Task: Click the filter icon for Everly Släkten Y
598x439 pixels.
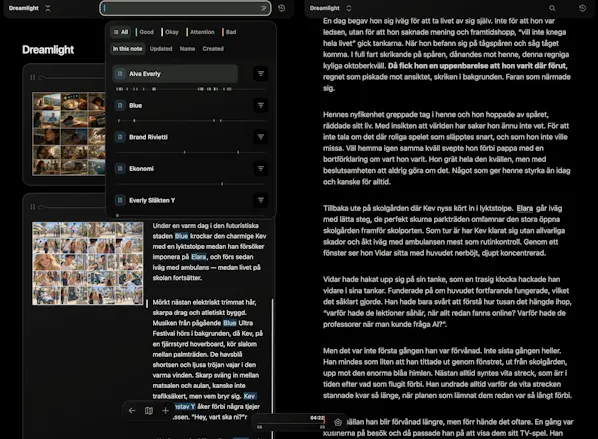Action: [x=261, y=200]
